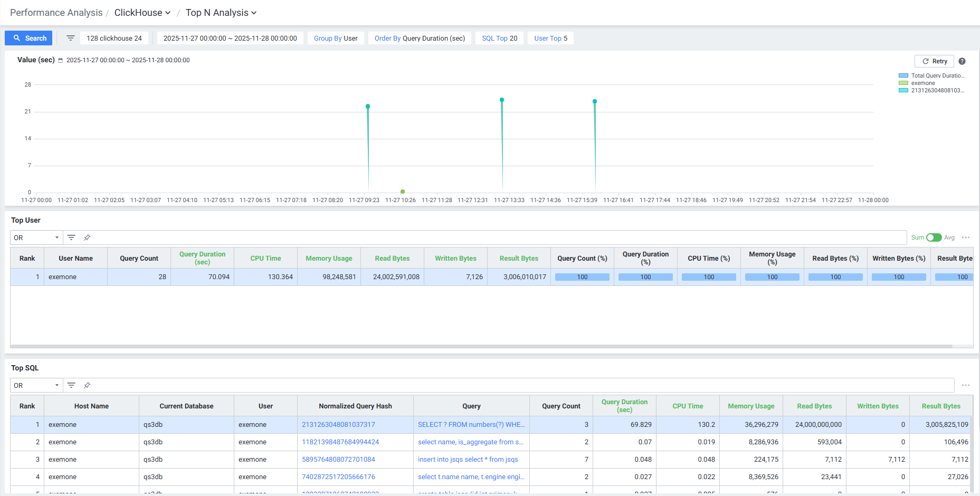Click the pin icon in Top User
This screenshot has height=496, width=980.
pyautogui.click(x=87, y=237)
